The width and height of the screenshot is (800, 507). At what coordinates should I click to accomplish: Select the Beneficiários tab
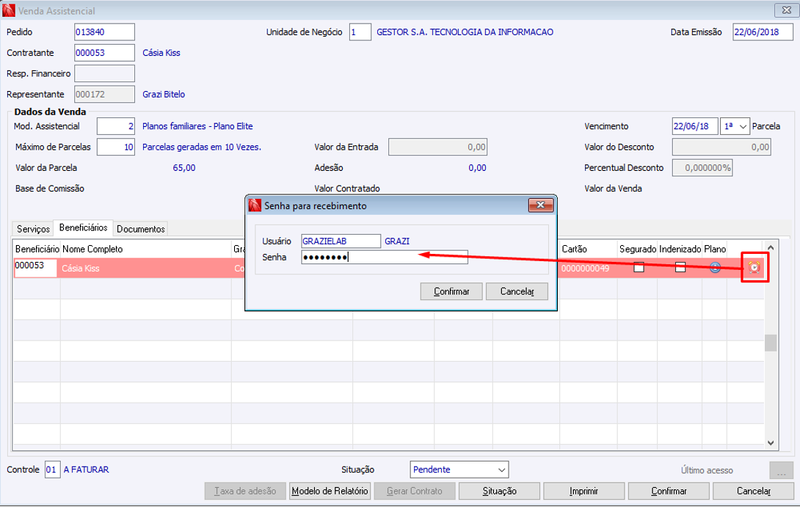[83, 227]
